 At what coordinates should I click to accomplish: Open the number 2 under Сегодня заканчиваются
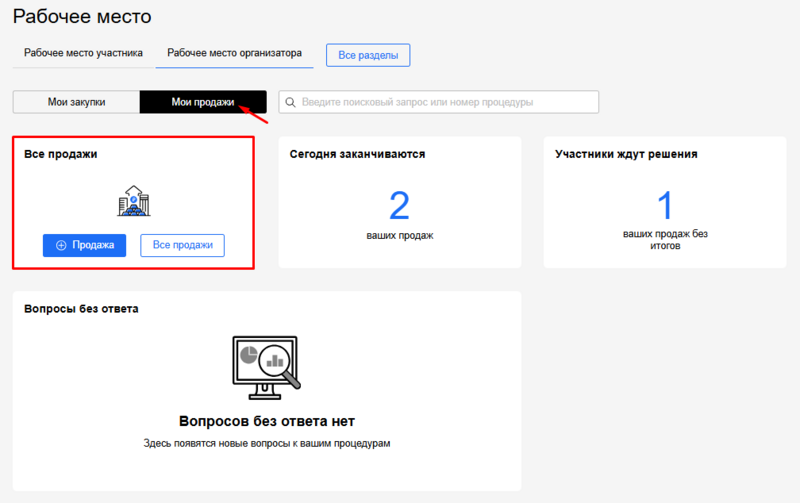click(x=399, y=206)
